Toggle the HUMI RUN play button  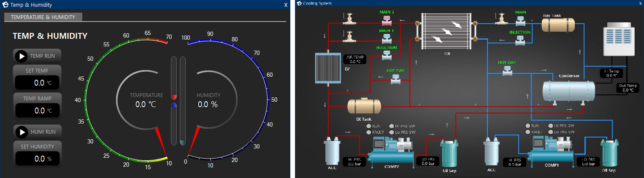[x=22, y=132]
